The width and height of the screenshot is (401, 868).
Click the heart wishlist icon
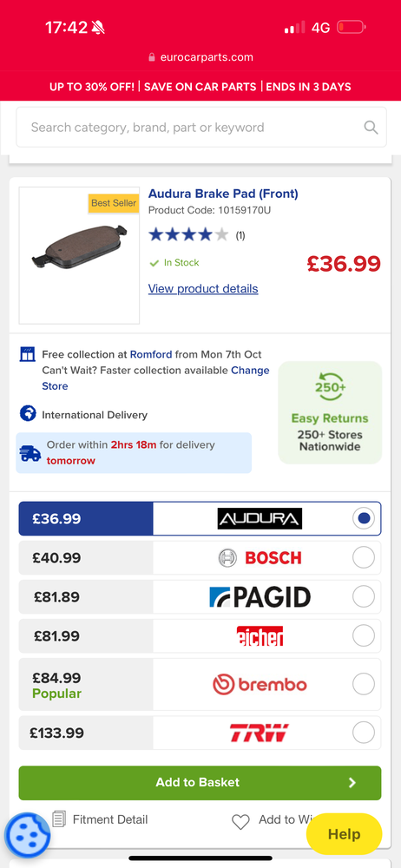240,822
